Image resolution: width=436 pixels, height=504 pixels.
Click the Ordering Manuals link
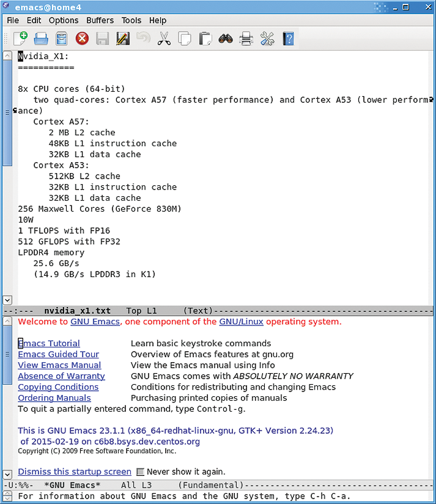click(x=54, y=398)
